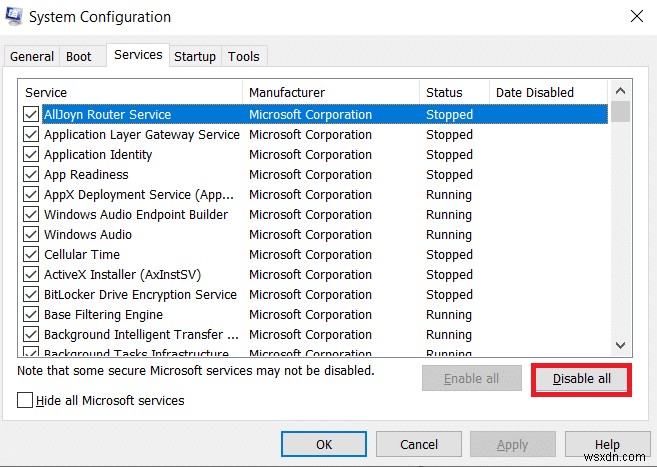Click the scrollbar up arrow in services list
The width and height of the screenshot is (657, 467).
pyautogui.click(x=621, y=92)
